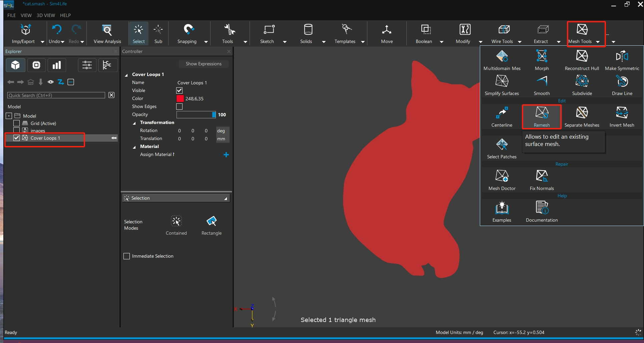Viewport: 644px width, 343px height.
Task: Toggle the Immediate Selection checkbox
Action: (127, 256)
